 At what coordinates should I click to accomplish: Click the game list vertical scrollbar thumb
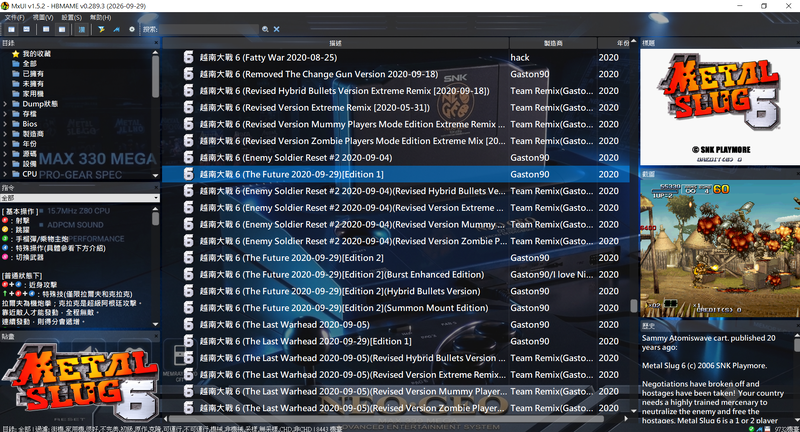(x=634, y=306)
